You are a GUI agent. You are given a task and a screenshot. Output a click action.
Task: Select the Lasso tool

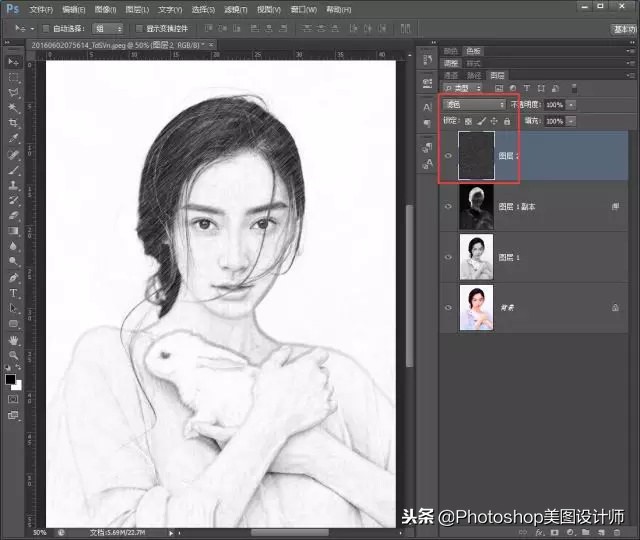click(13, 92)
